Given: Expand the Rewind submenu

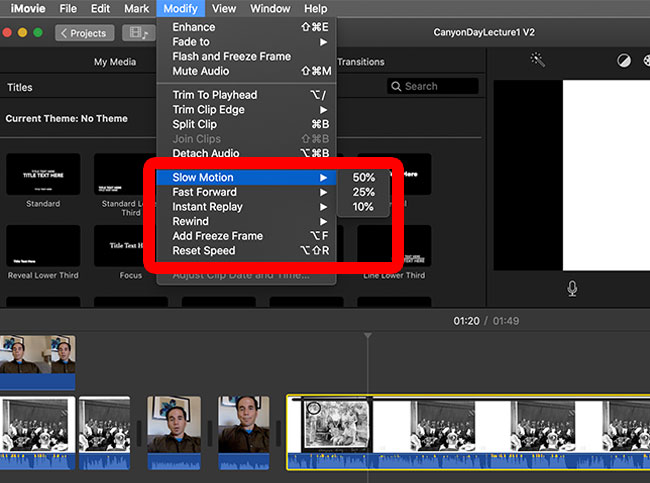Looking at the screenshot, I should tap(246, 221).
